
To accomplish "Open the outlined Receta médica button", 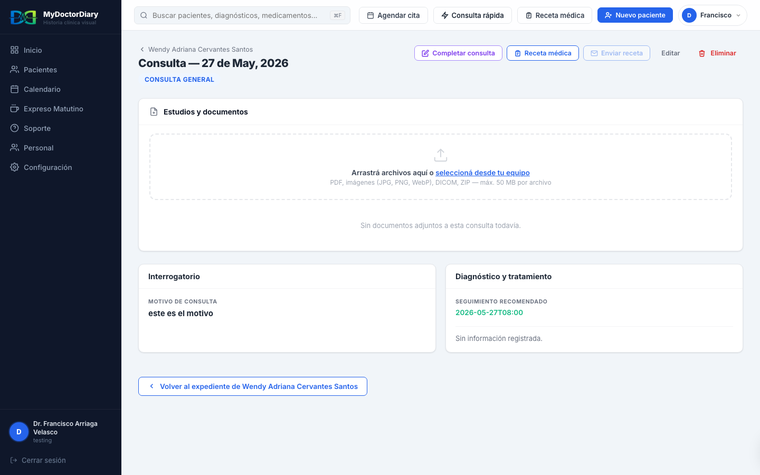I will click(542, 53).
